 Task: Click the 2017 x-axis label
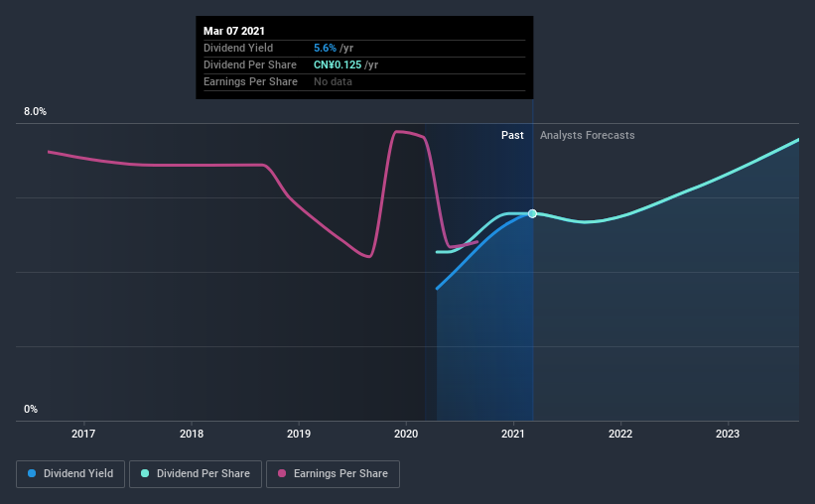click(83, 434)
